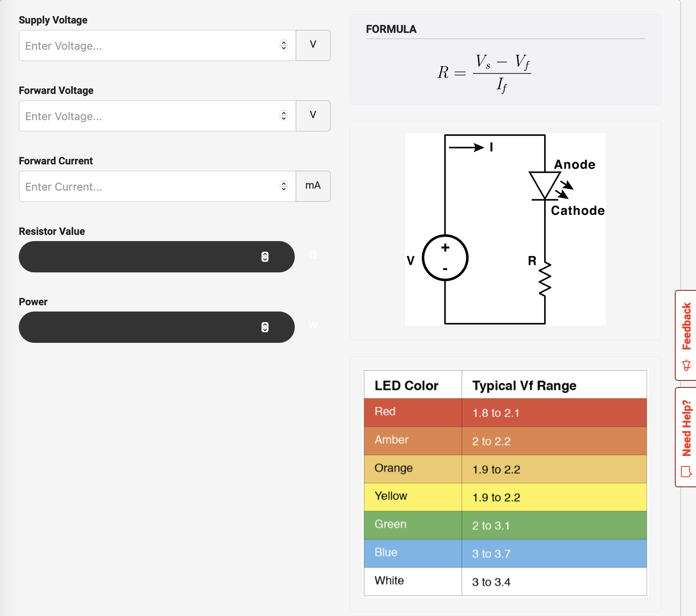Screen dimensions: 696x616
Task: Click the W unit beside Power
Action: pyautogui.click(x=313, y=325)
